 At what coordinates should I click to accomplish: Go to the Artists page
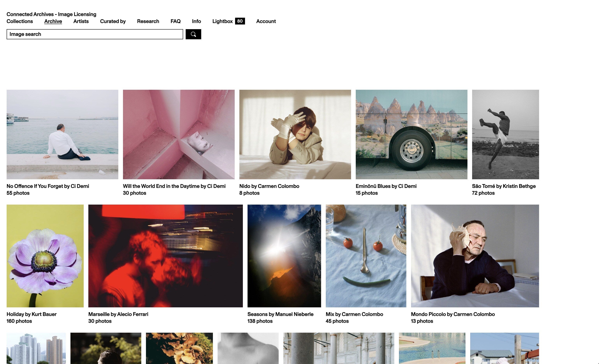pos(81,21)
